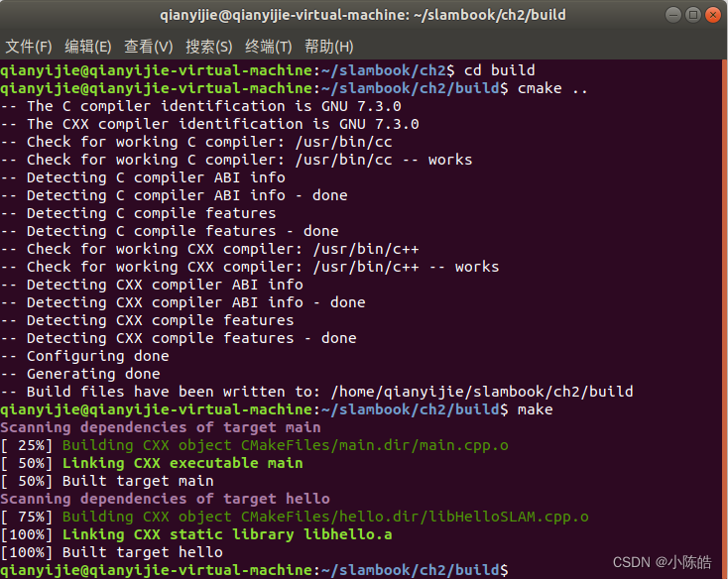Maximize the terminal window
728x579 pixels.
pos(692,15)
